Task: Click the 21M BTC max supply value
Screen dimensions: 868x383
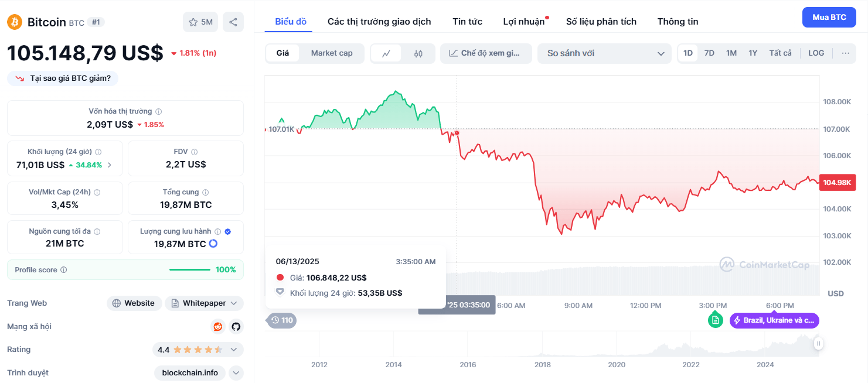Action: [x=64, y=244]
